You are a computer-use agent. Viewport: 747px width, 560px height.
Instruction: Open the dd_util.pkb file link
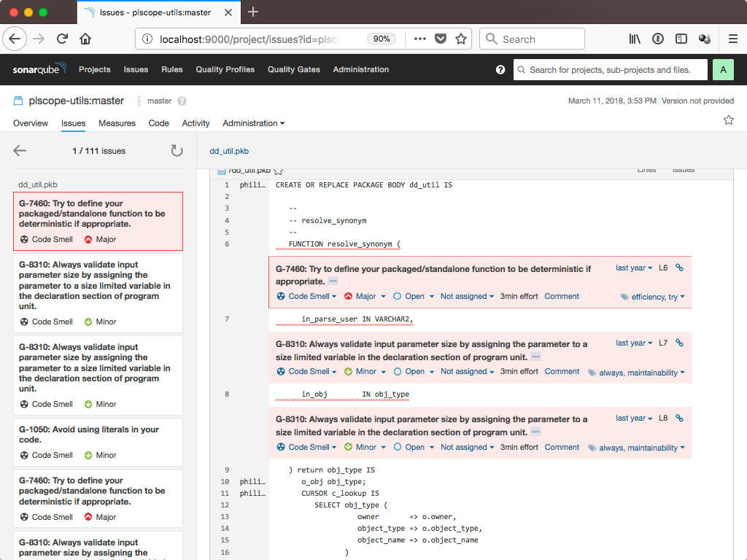pyautogui.click(x=229, y=151)
